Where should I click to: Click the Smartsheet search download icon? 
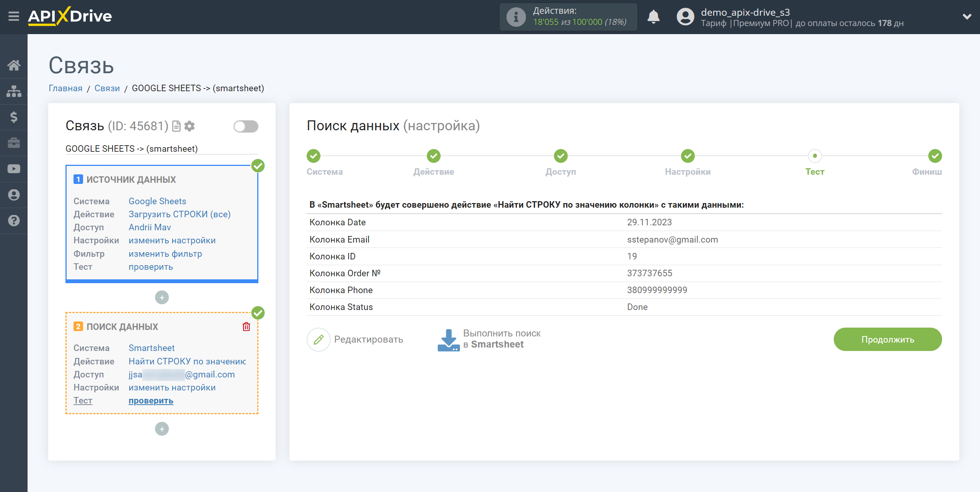(x=448, y=340)
